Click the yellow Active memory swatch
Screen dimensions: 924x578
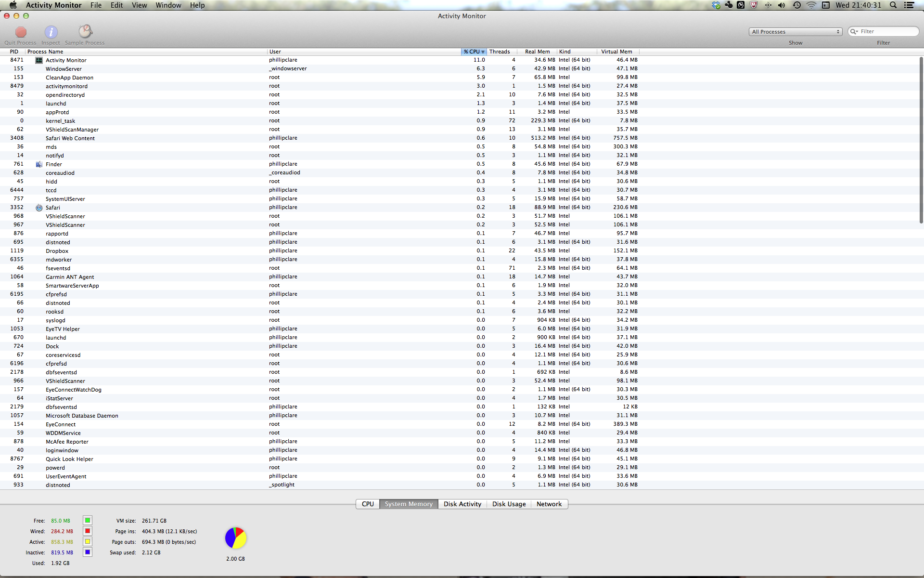(88, 541)
